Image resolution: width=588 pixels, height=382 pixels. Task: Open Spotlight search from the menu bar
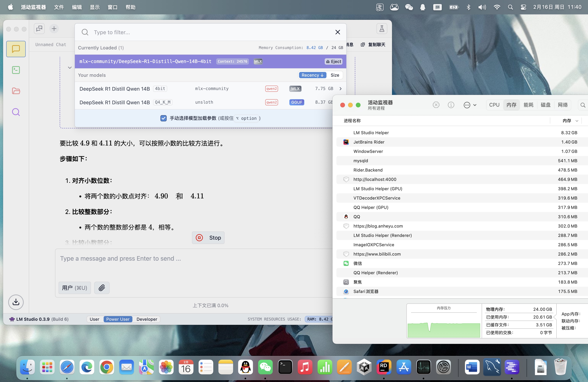pyautogui.click(x=510, y=7)
